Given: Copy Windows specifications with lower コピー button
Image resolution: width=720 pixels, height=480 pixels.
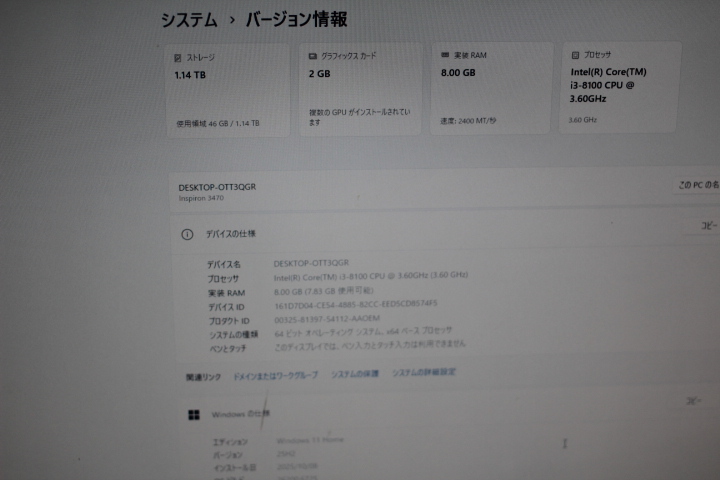Looking at the screenshot, I should click(x=693, y=401).
